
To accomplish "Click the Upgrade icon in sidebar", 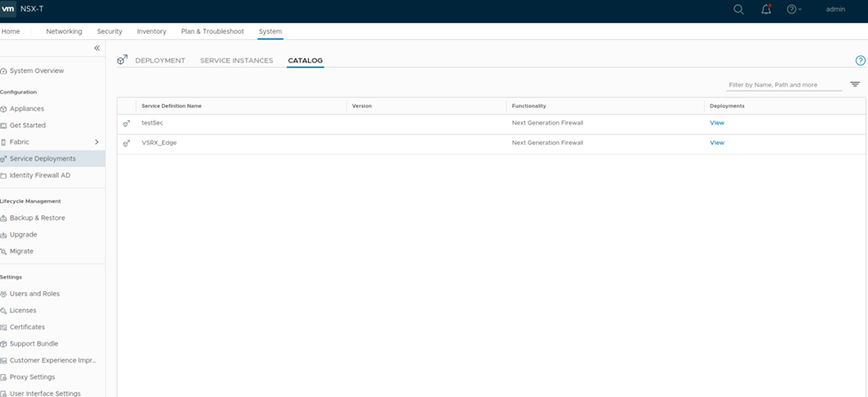I will [4, 235].
